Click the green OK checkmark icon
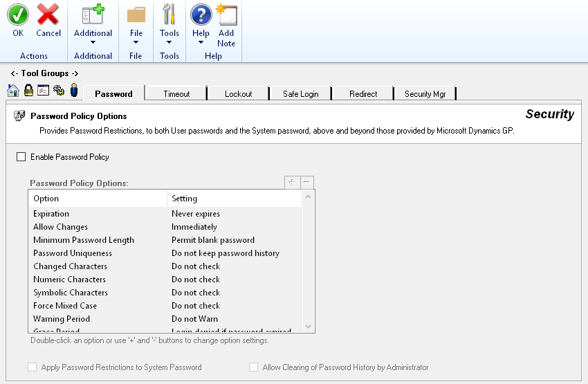Image resolution: width=588 pixels, height=384 pixels. 18,15
